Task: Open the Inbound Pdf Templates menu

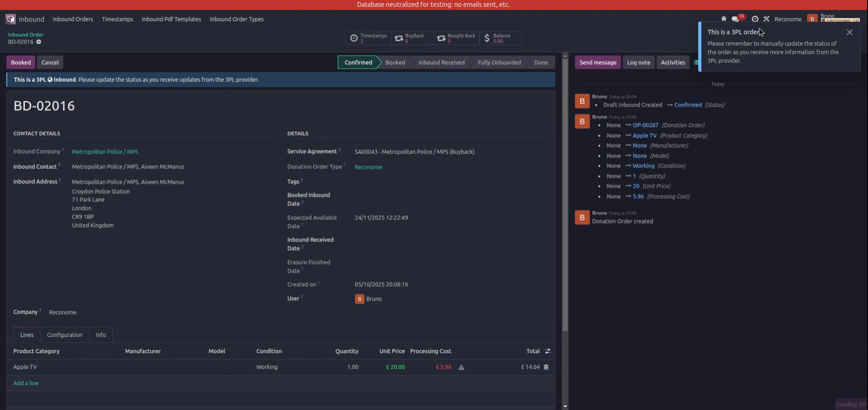Action: (171, 19)
